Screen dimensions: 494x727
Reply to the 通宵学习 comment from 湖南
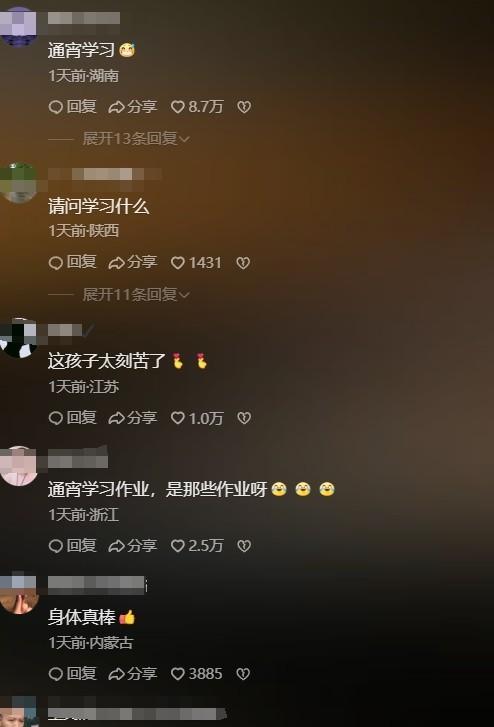(72, 107)
